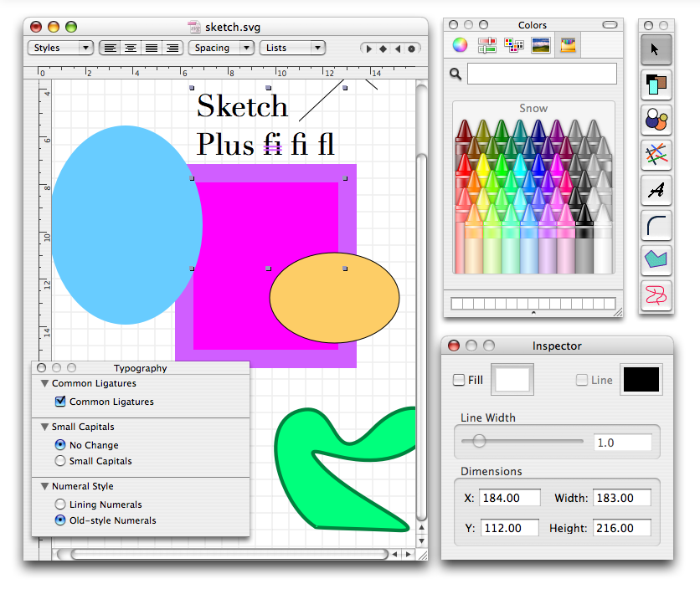
Task: Align text right in toolbar
Action: pos(172,48)
